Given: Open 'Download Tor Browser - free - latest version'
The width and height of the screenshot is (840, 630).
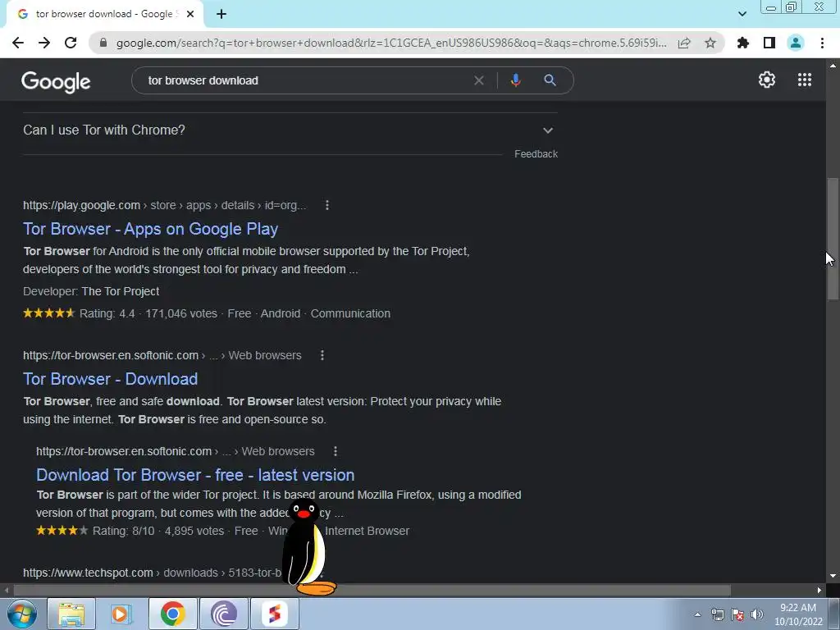Looking at the screenshot, I should coord(195,475).
